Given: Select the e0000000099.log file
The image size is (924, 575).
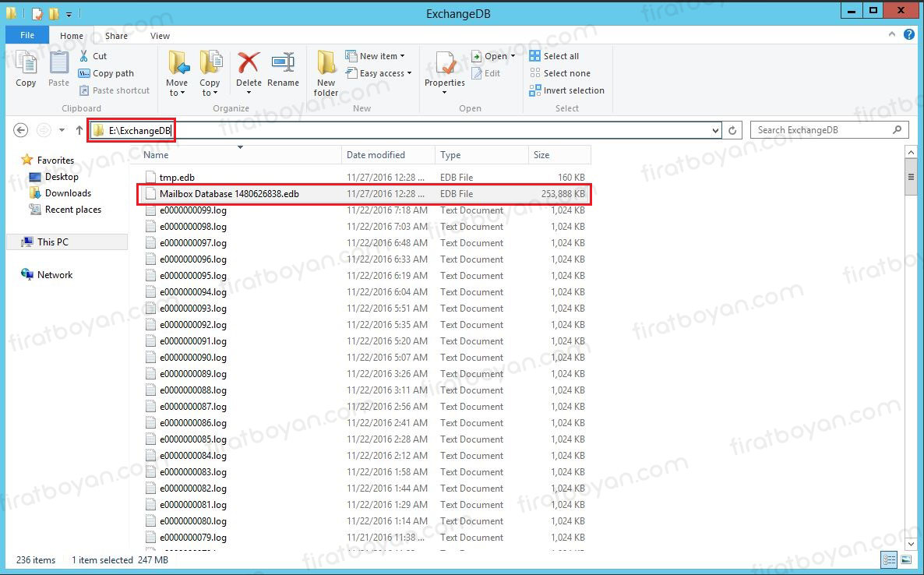Looking at the screenshot, I should point(364,210).
